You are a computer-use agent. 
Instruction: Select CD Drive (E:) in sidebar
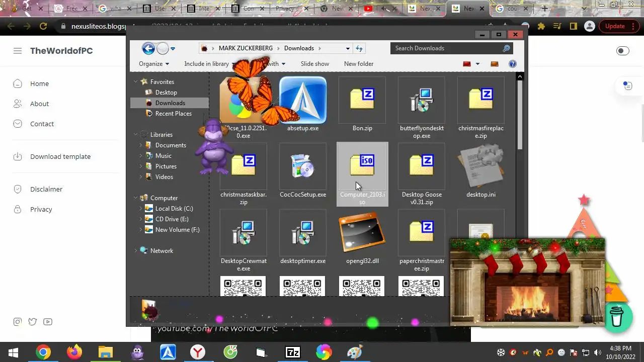[172, 219]
